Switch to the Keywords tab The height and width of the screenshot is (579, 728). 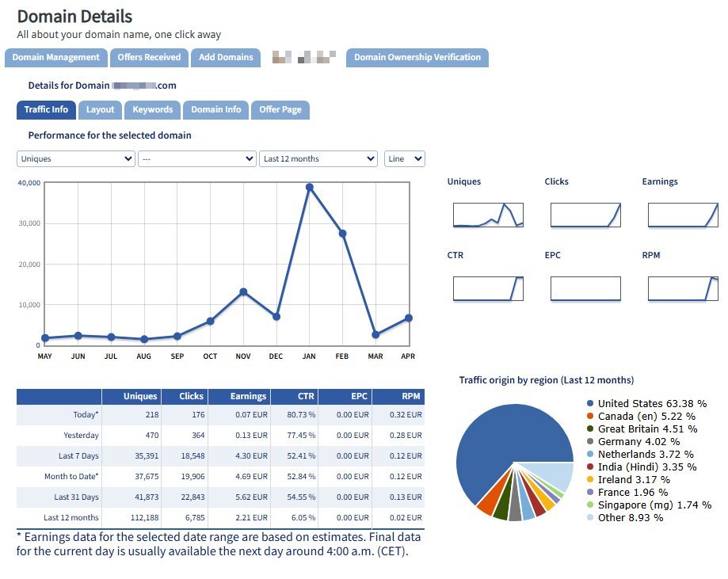pyautogui.click(x=153, y=110)
